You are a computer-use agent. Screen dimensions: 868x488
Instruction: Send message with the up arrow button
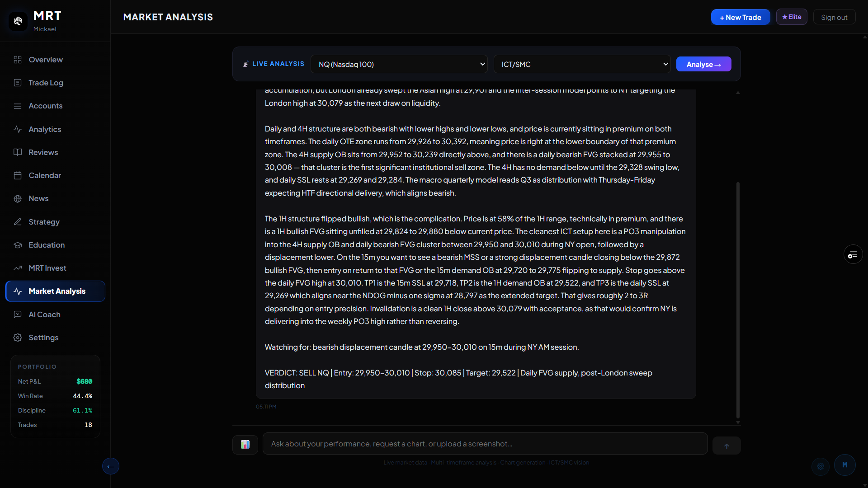pos(726,446)
